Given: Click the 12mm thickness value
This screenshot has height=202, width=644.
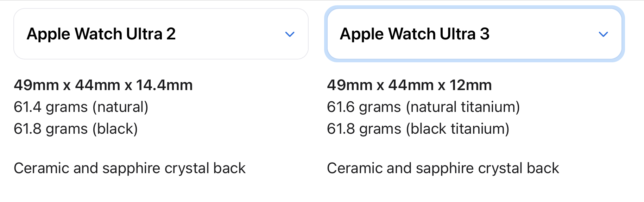Looking at the screenshot, I should point(471,85).
